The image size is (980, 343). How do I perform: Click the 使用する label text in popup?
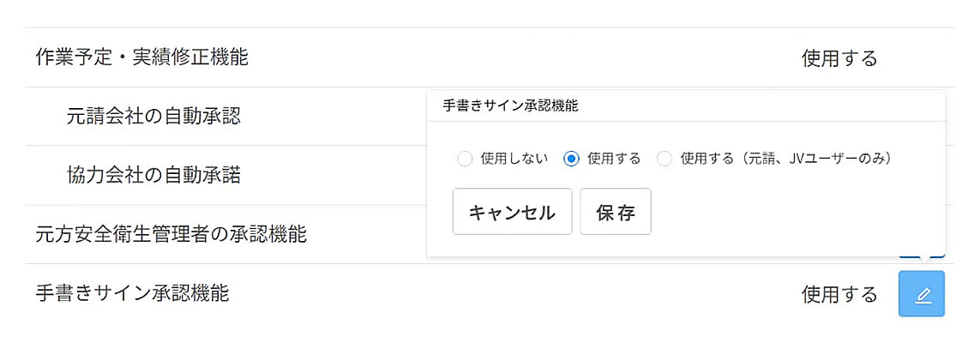tap(614, 159)
